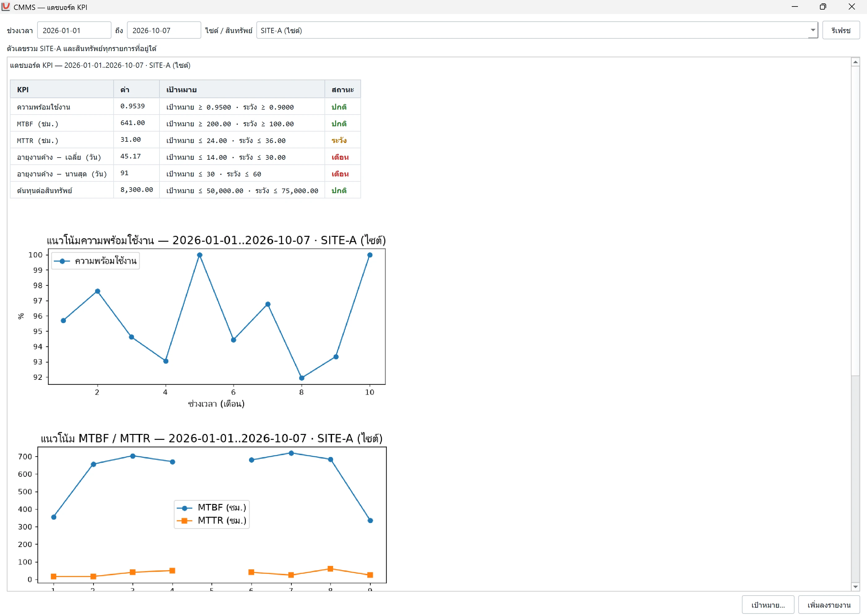Click the เพิ่มลงรายงาน button
Screen dimensions: 867x616
click(829, 605)
